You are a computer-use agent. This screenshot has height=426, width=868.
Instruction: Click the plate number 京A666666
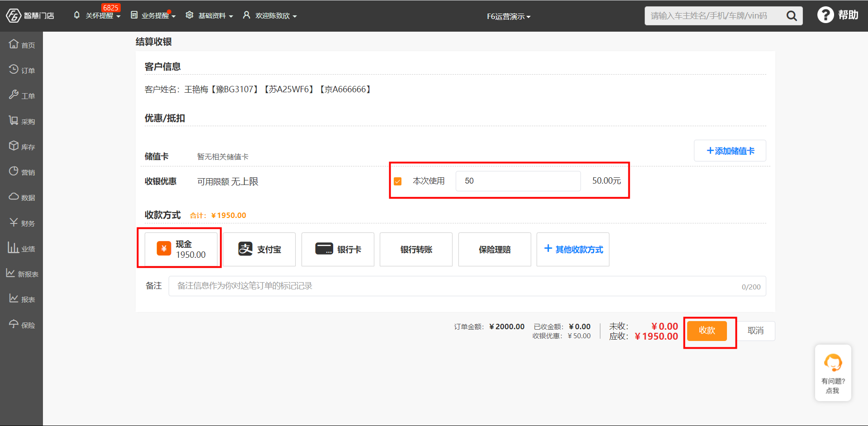click(345, 90)
